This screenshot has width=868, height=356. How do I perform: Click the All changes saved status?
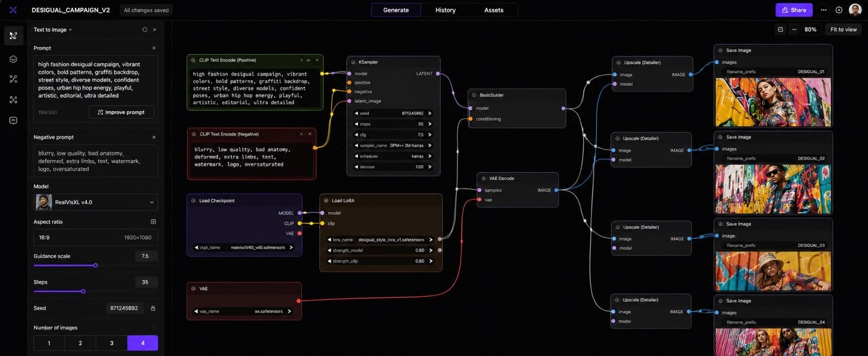click(x=146, y=10)
